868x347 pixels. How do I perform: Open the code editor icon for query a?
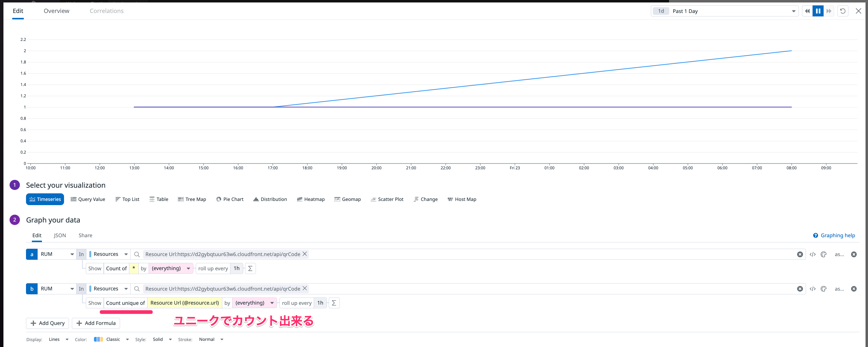tap(813, 254)
